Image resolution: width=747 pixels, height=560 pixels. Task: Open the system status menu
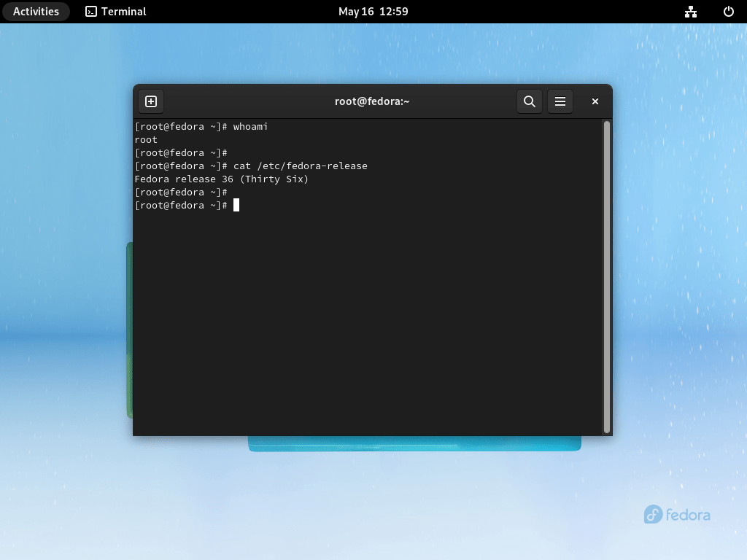[711, 12]
